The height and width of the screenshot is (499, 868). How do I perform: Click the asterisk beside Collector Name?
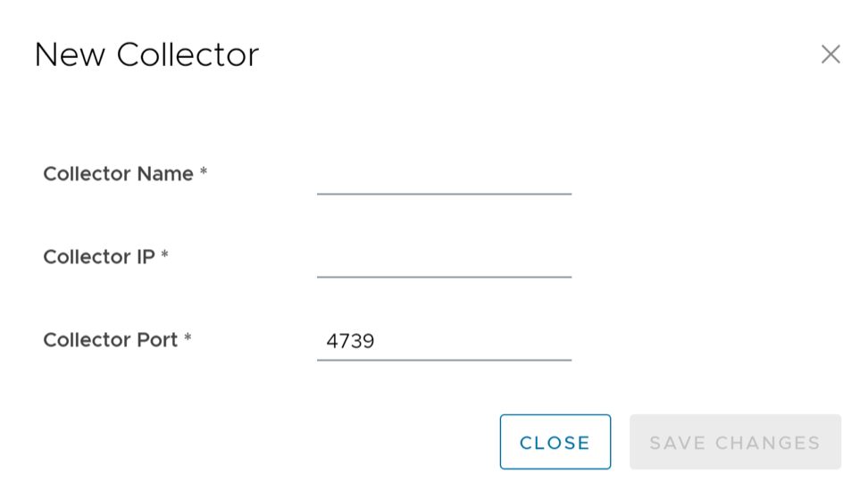pos(204,172)
